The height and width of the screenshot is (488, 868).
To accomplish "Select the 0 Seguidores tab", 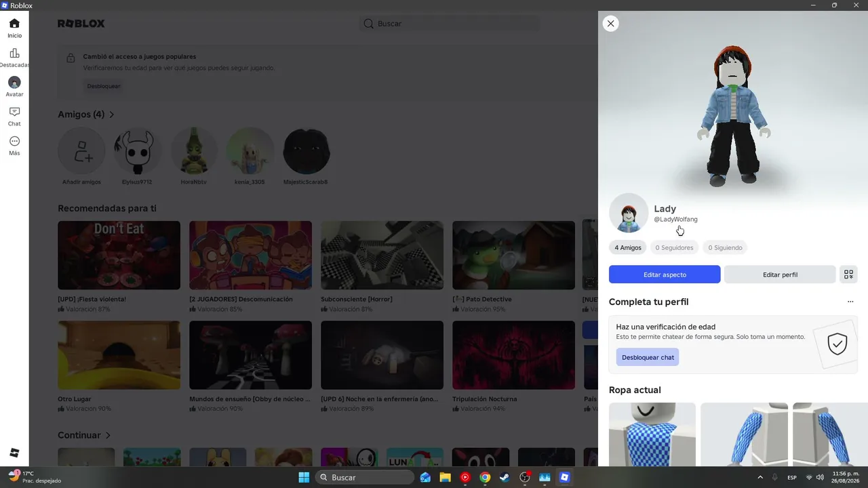I will [674, 247].
